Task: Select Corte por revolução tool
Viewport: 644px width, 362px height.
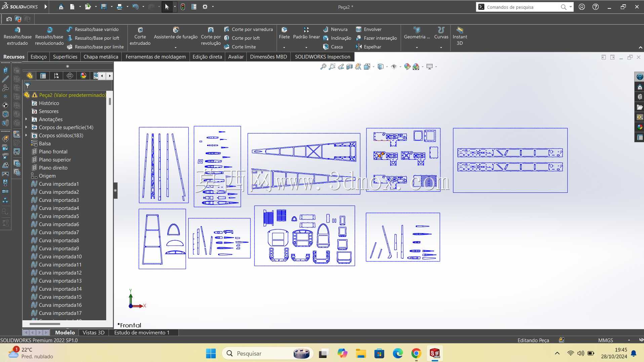Action: pyautogui.click(x=211, y=36)
